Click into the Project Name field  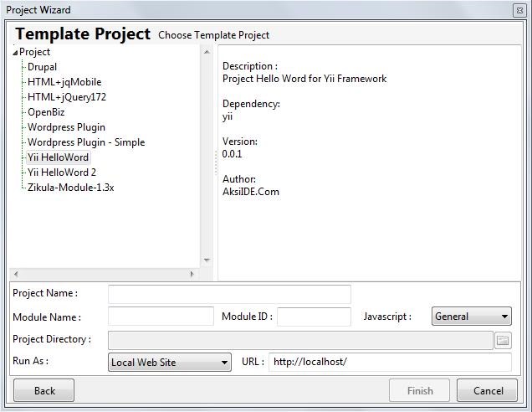(x=229, y=294)
